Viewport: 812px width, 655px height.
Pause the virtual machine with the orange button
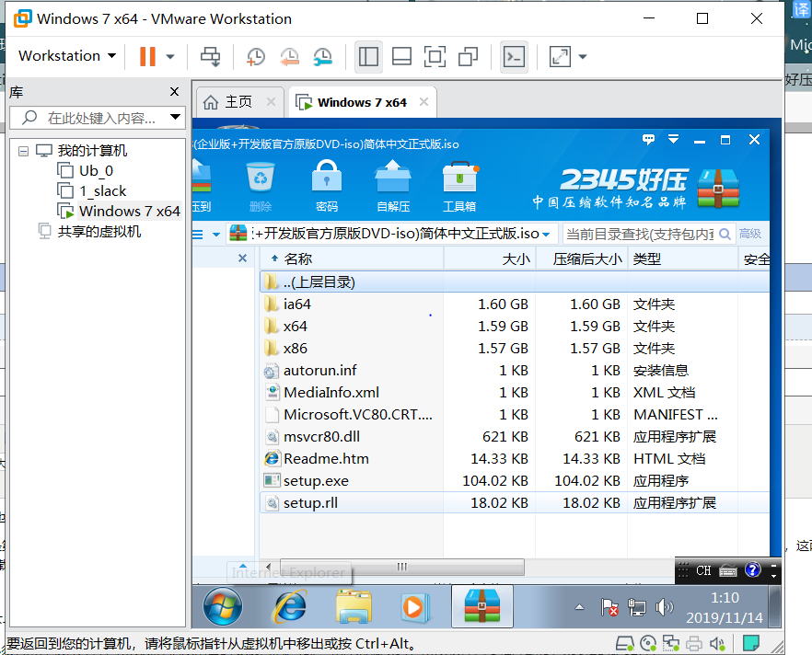(147, 56)
